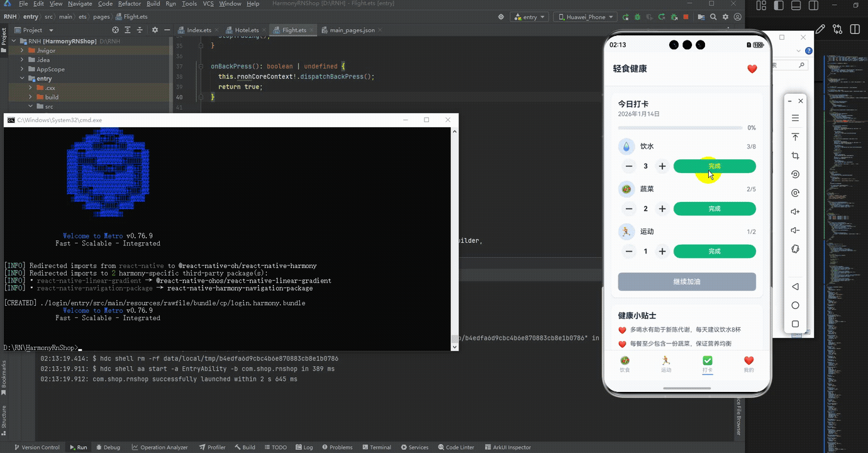Click emulator Back triangle navigation icon

[795, 286]
